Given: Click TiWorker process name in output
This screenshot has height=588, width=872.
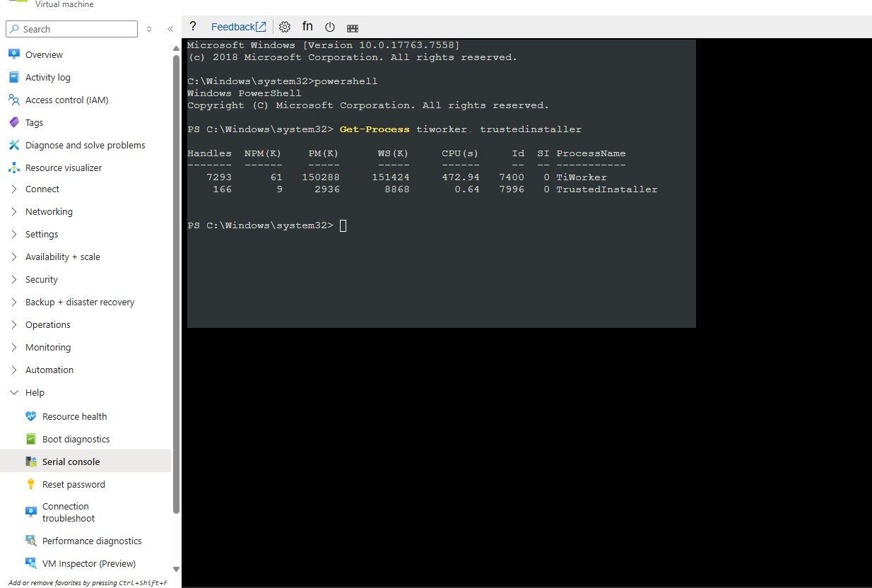Looking at the screenshot, I should 581,177.
